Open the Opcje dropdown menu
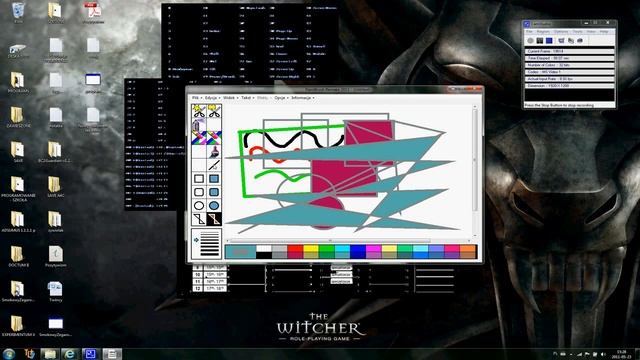Viewport: 640px width, 360px height. (281, 98)
